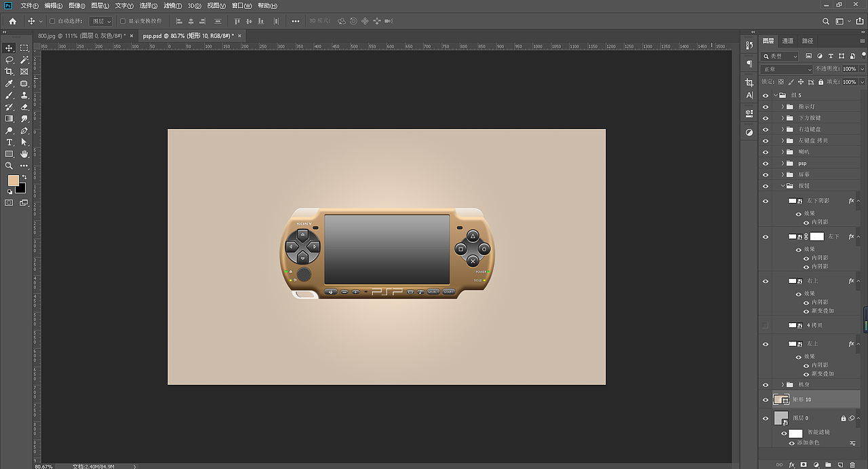Enable 自动选择 checkbox
Screen dimensions: 868x469
[x=52, y=21]
